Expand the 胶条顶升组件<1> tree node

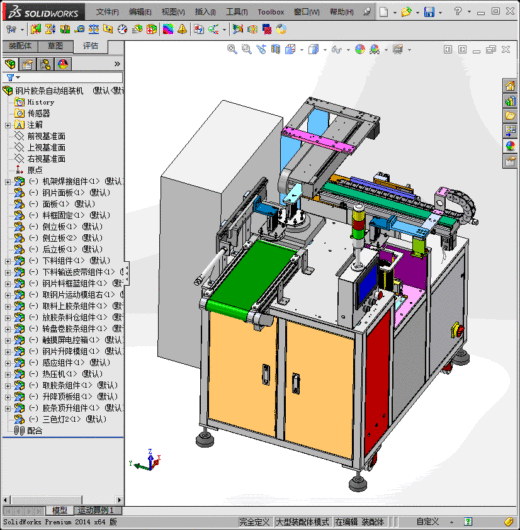(x=8, y=408)
